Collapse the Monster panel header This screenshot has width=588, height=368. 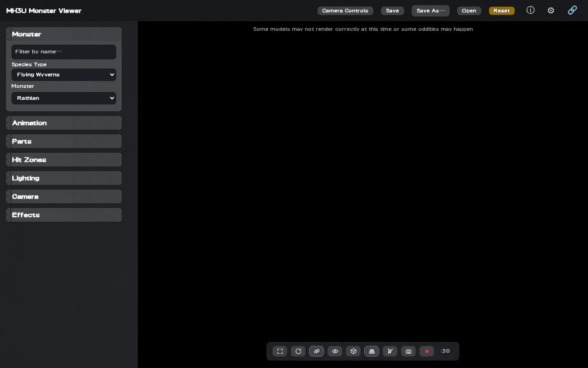64,34
